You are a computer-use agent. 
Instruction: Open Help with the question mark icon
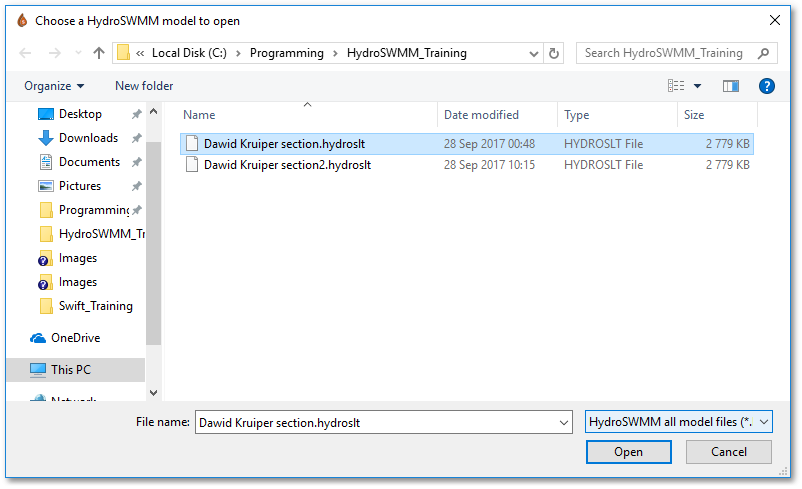pyautogui.click(x=766, y=86)
